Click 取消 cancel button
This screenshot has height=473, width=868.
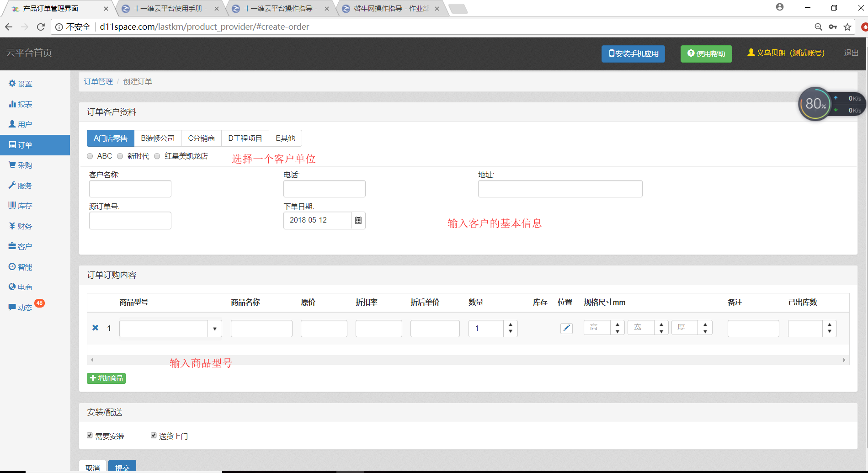93,467
